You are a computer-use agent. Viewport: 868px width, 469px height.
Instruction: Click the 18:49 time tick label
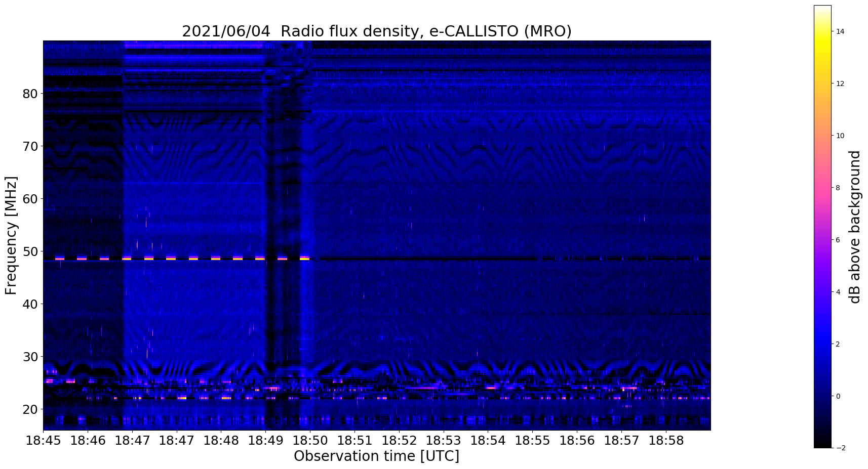tap(265, 441)
